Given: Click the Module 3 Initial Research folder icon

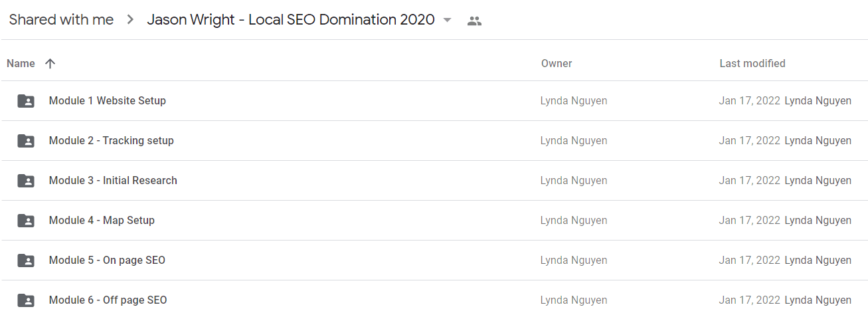Looking at the screenshot, I should click(x=26, y=181).
